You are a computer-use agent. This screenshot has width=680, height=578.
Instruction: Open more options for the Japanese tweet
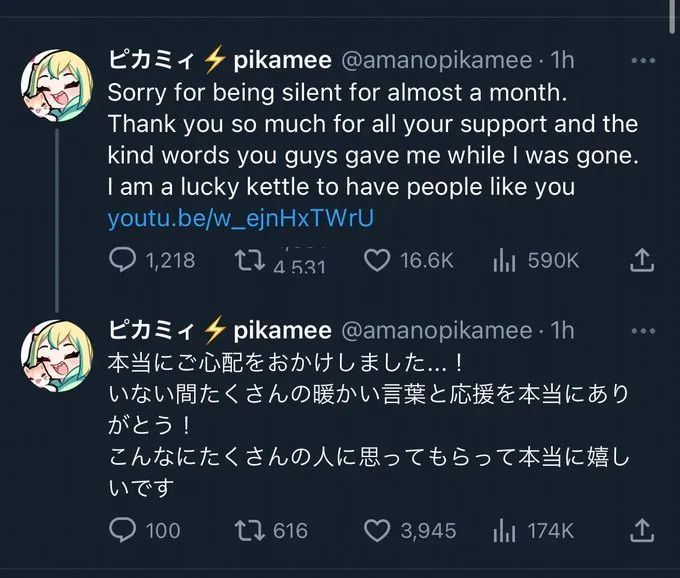(x=643, y=329)
